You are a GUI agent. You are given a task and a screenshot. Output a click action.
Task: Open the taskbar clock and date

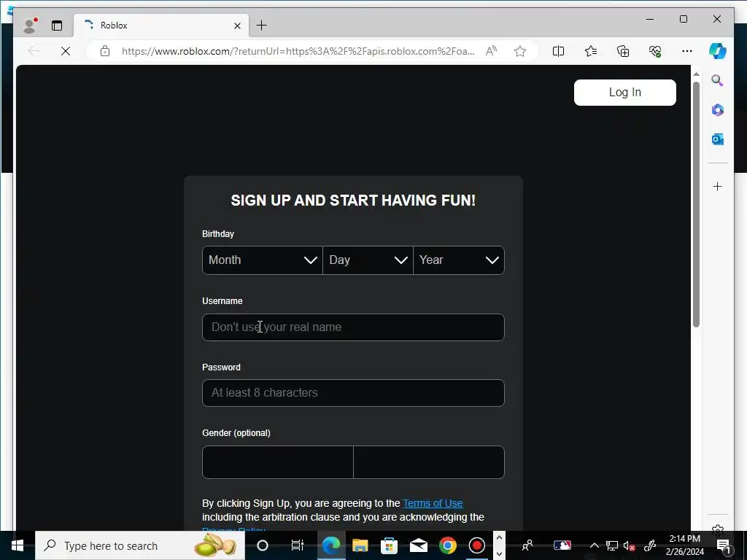click(684, 545)
